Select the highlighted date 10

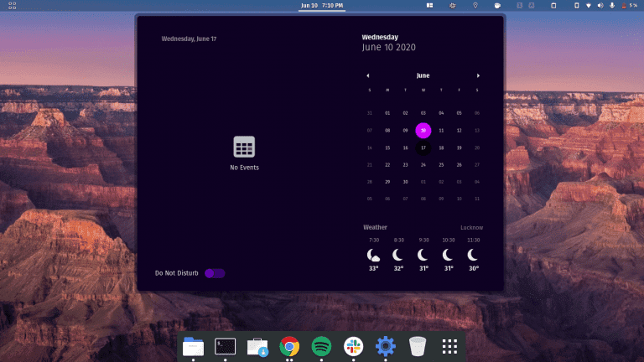pos(423,131)
